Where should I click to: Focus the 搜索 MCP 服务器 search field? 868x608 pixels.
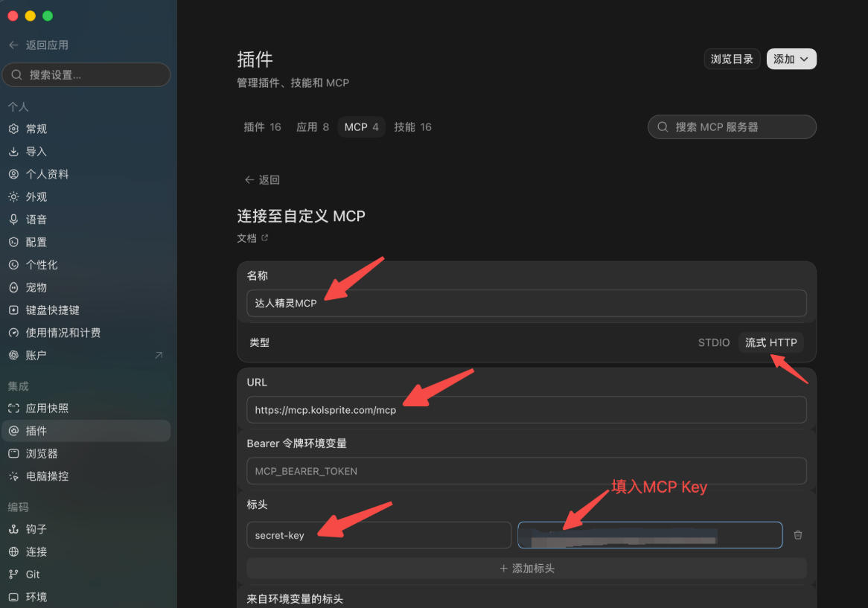point(732,127)
